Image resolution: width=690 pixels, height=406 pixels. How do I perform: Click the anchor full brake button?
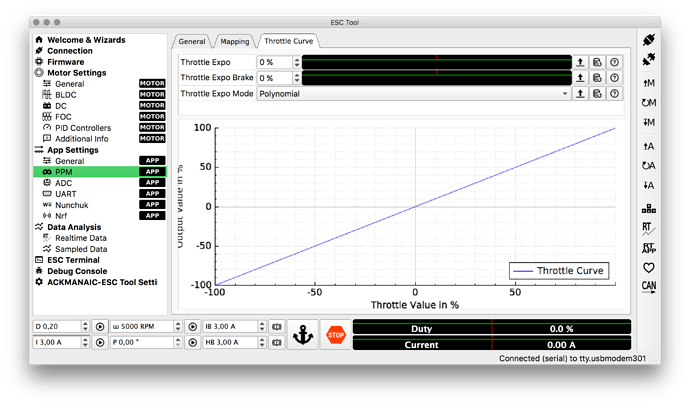(x=303, y=335)
